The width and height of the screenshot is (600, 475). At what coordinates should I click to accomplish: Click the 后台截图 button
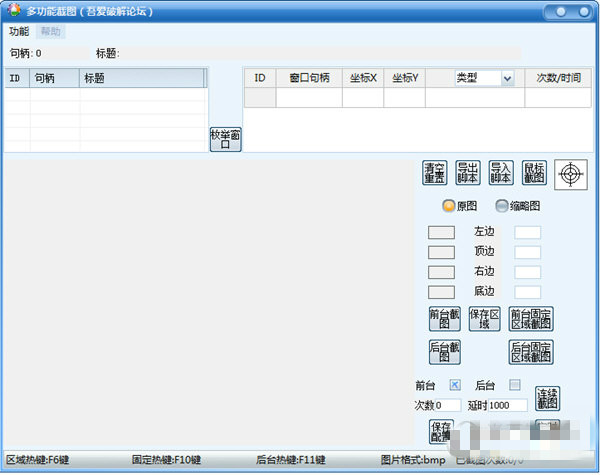[x=444, y=352]
